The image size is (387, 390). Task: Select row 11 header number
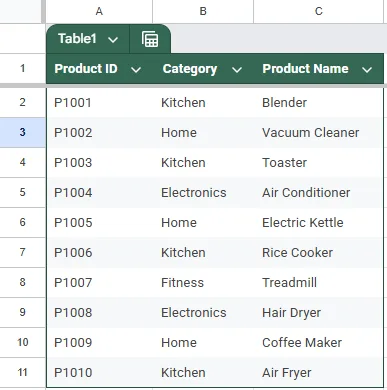[22, 372]
